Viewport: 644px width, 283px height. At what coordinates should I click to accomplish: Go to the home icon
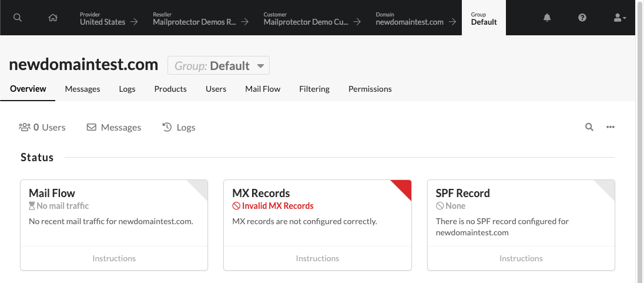[x=52, y=18]
